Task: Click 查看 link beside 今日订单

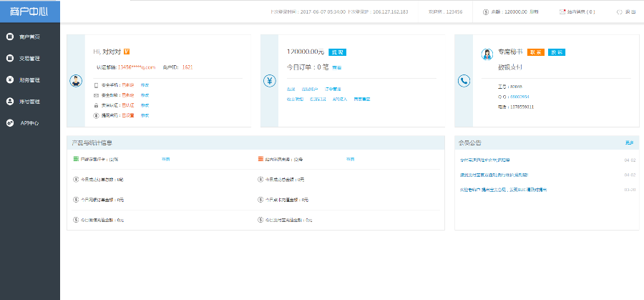Action: click(337, 68)
